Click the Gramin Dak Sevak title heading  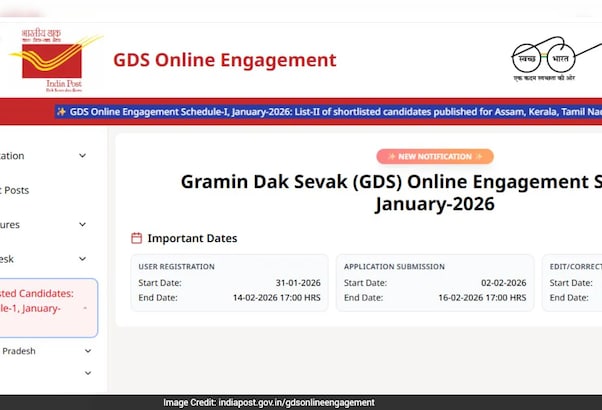click(391, 182)
